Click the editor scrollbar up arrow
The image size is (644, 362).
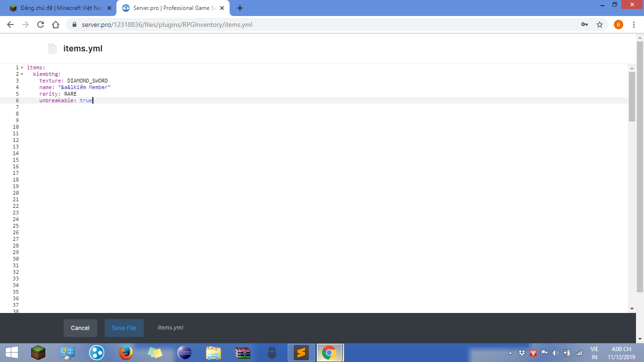coord(632,68)
